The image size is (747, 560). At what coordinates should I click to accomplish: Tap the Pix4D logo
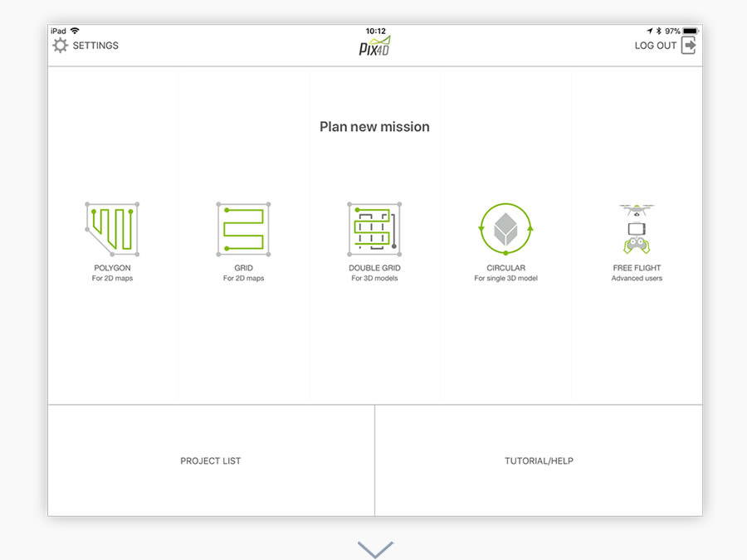374,46
